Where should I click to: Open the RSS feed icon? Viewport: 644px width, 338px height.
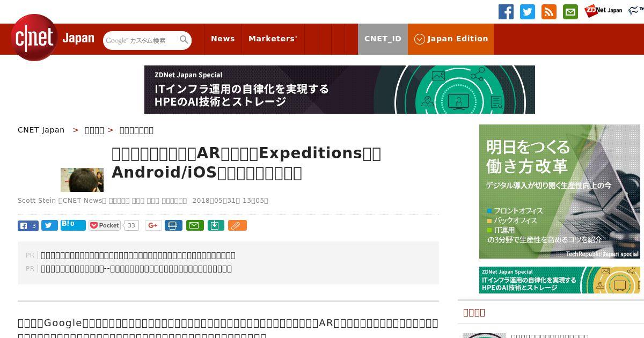[x=549, y=12]
